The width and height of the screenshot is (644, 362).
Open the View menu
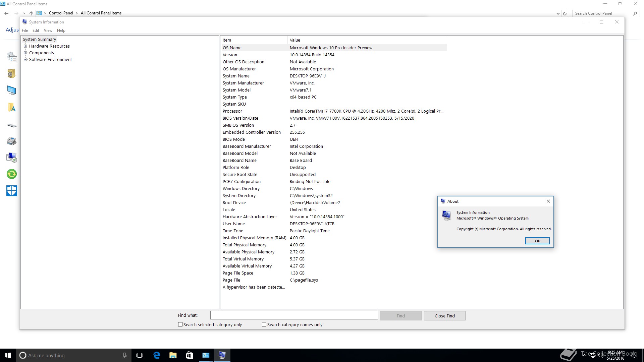pyautogui.click(x=48, y=31)
